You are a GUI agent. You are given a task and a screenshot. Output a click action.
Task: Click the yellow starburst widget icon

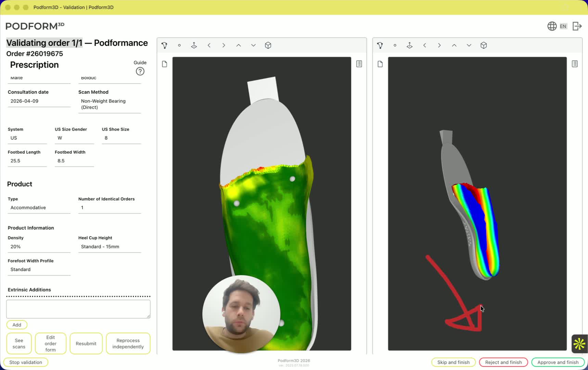[579, 344]
